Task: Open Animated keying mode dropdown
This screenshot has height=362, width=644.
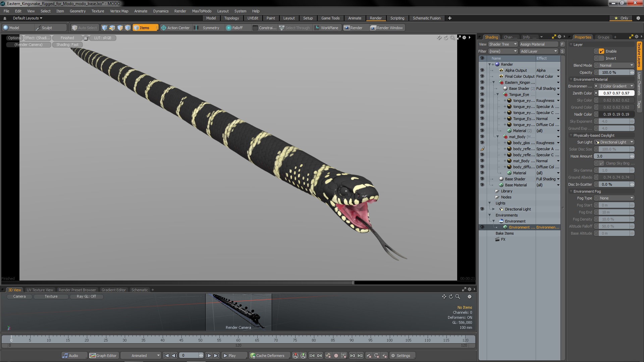Action: coord(141,356)
